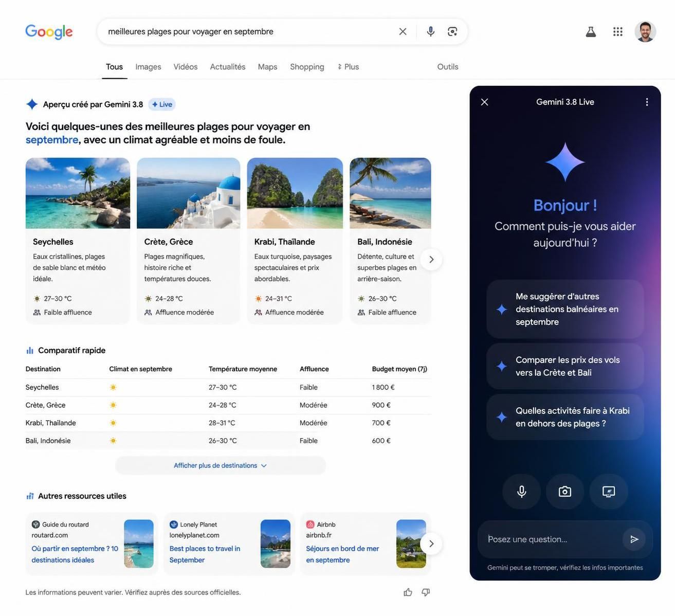Select the 600 € budget cell
Viewport: 675px width, 616px height.
381,441
